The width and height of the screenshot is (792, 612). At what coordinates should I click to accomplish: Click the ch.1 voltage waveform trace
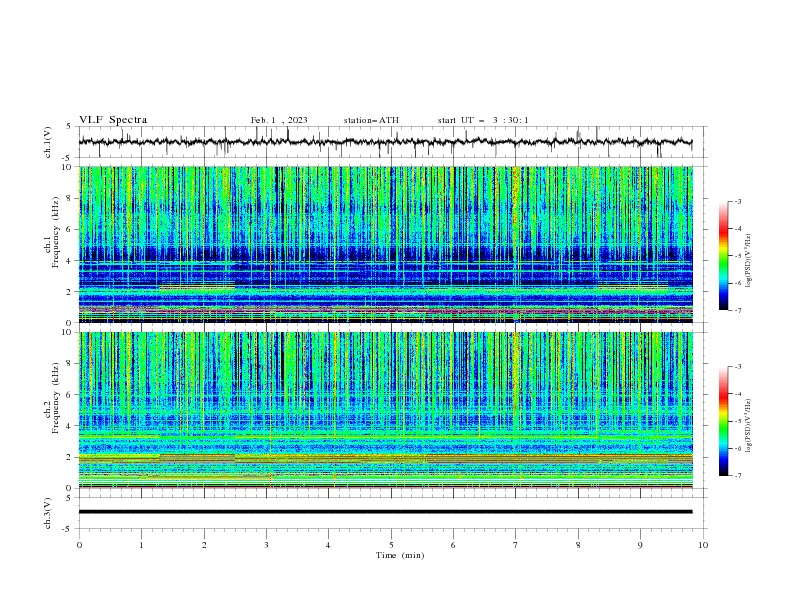tap(385, 142)
